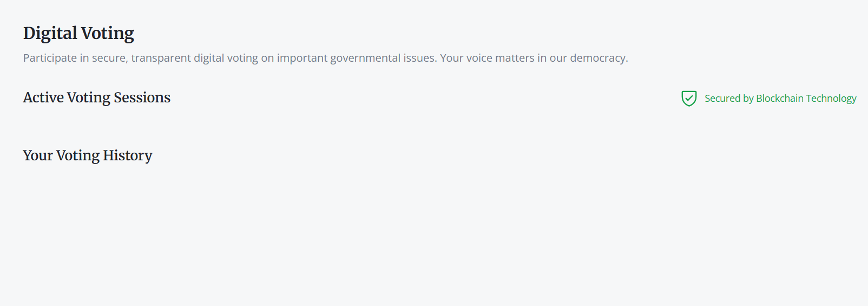Click the word "Digital" in the page title
The image size is (868, 306).
[50, 34]
